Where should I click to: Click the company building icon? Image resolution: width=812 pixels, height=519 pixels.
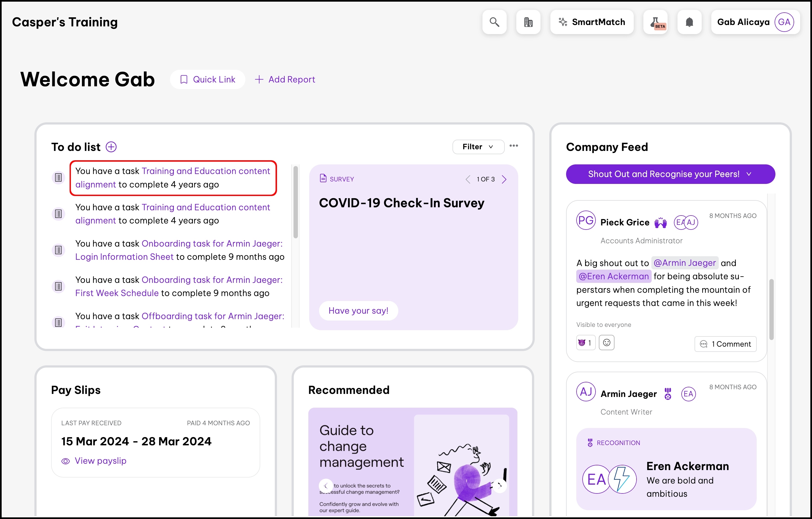[x=528, y=22]
